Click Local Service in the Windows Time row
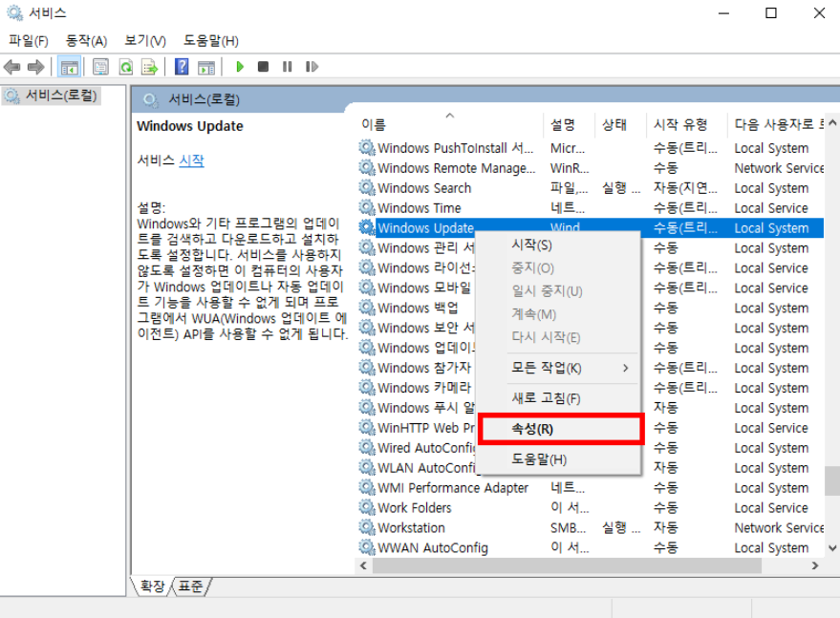 (x=771, y=208)
